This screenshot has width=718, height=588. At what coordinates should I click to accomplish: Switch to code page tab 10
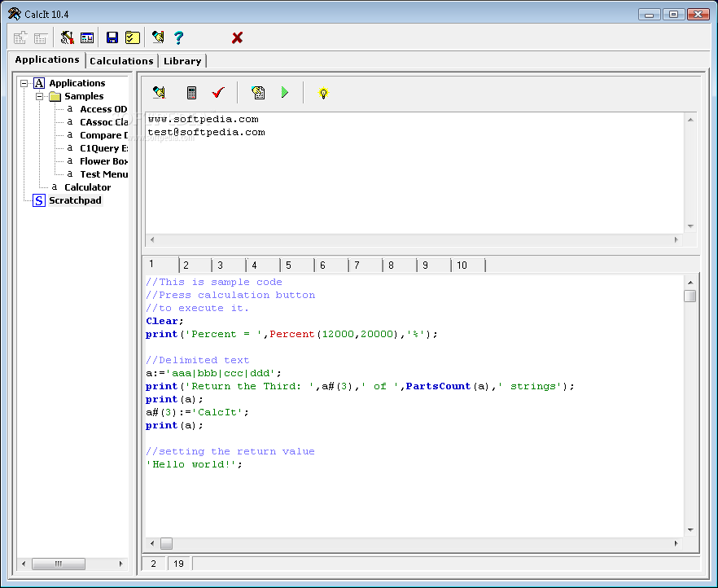(462, 265)
